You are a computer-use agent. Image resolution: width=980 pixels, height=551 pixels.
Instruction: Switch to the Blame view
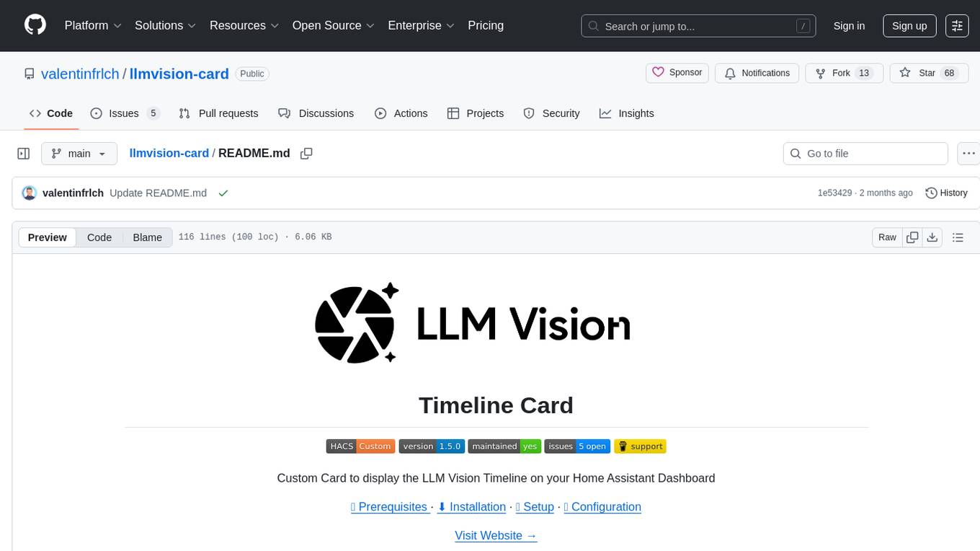(147, 237)
